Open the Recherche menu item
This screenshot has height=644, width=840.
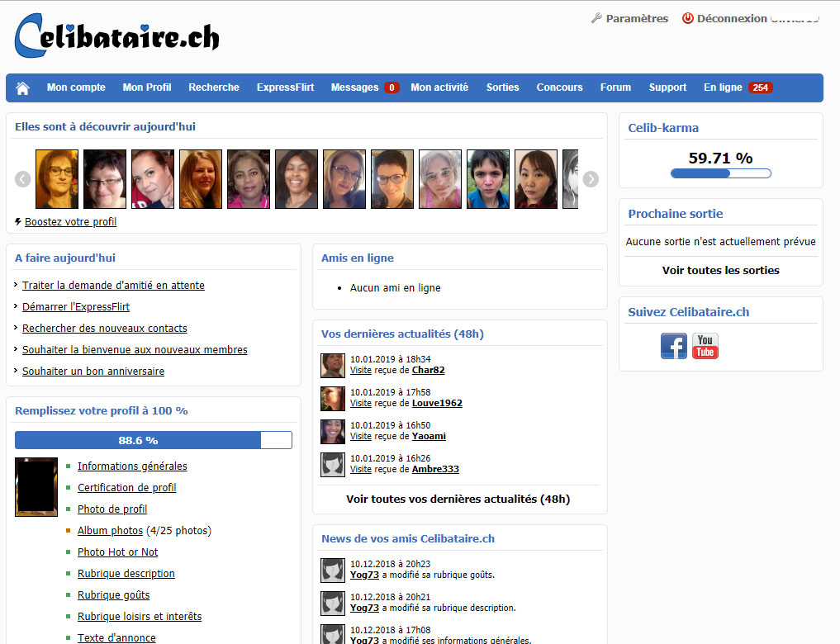point(214,88)
